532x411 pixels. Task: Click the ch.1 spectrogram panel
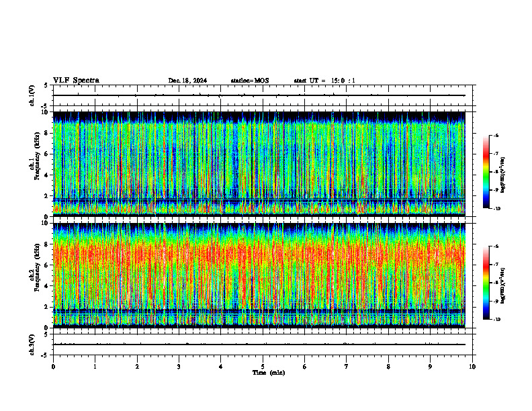(x=259, y=164)
